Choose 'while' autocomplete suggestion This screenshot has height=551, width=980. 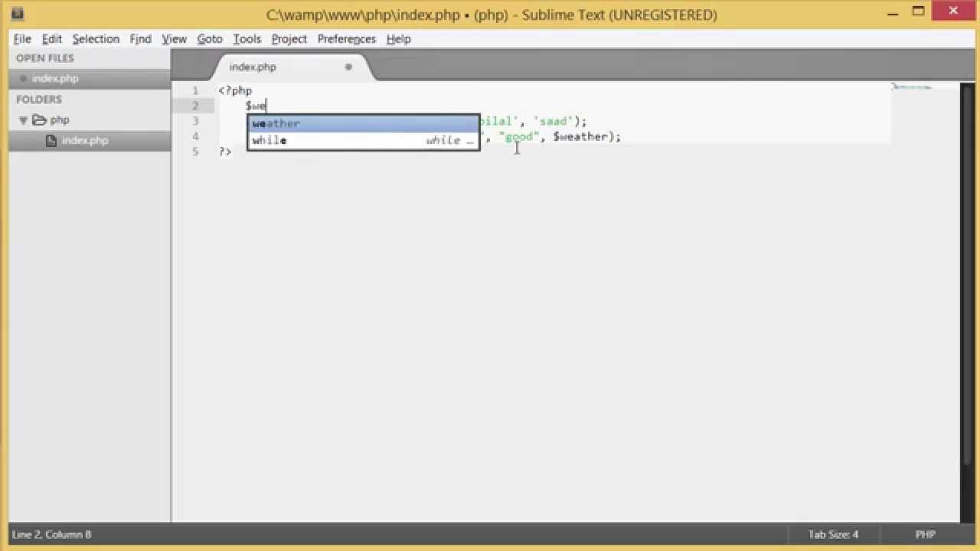pos(364,141)
